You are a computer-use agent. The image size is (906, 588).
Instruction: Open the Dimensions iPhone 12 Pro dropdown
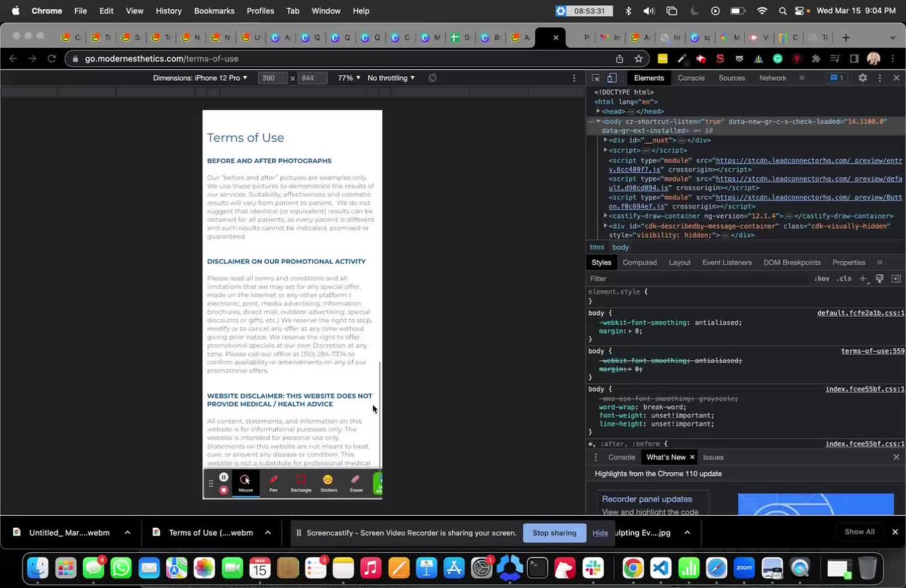(200, 77)
